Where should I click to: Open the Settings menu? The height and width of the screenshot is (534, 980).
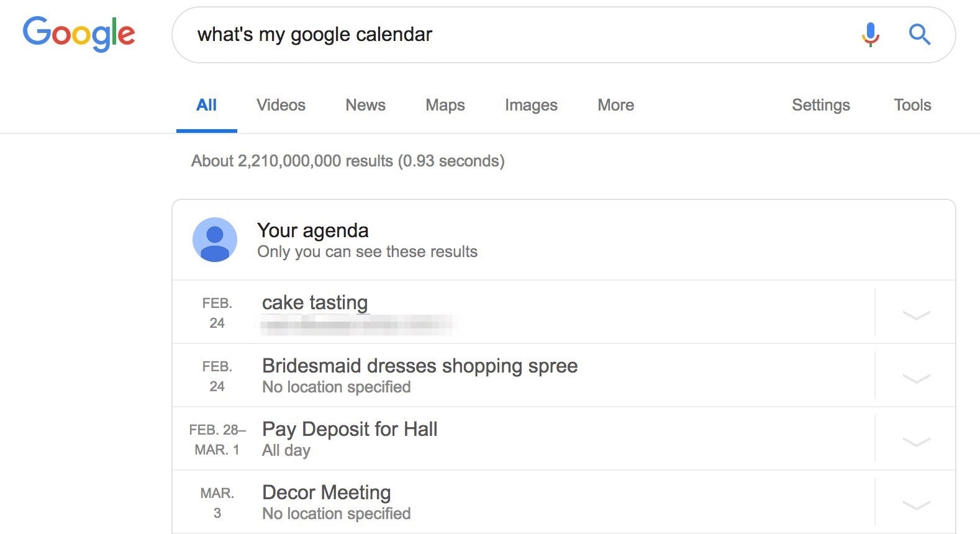pyautogui.click(x=820, y=105)
